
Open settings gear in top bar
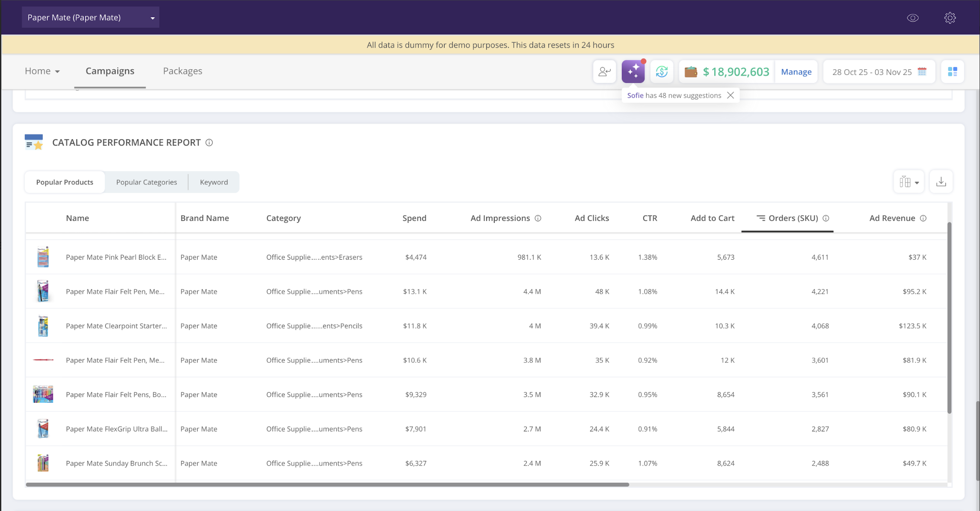pyautogui.click(x=950, y=18)
